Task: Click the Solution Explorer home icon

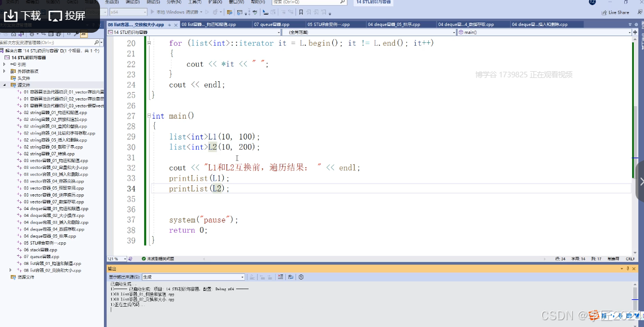Action: [14, 34]
